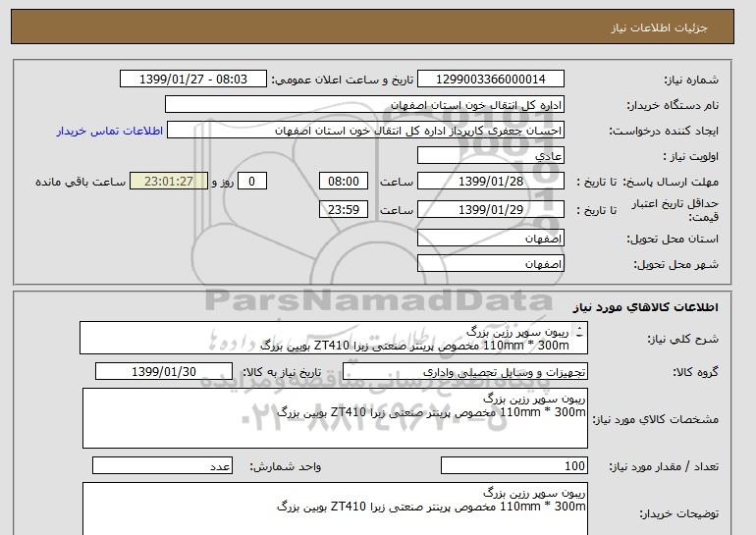
Task: Click label مهلت ارسال پاسخ
Action: point(671,182)
